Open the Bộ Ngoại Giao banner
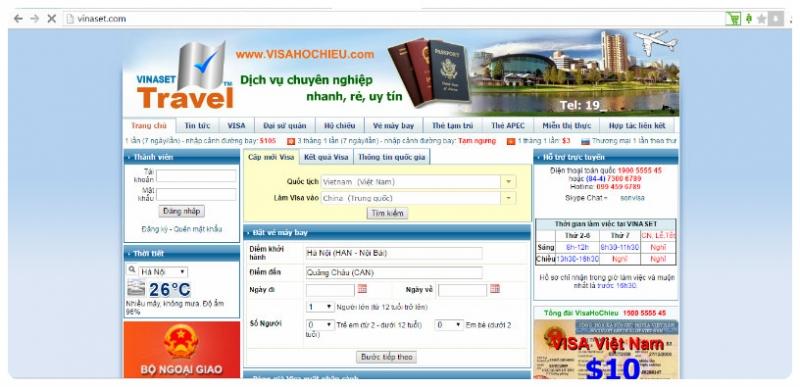 (182, 350)
